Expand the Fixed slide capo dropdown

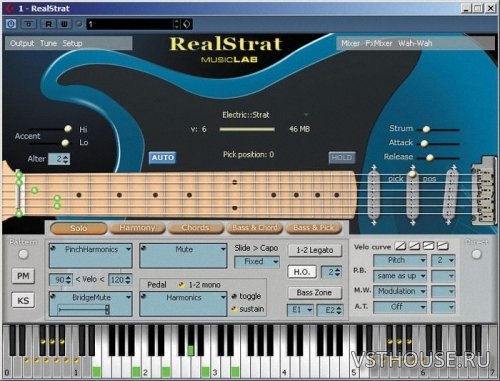pos(257,262)
